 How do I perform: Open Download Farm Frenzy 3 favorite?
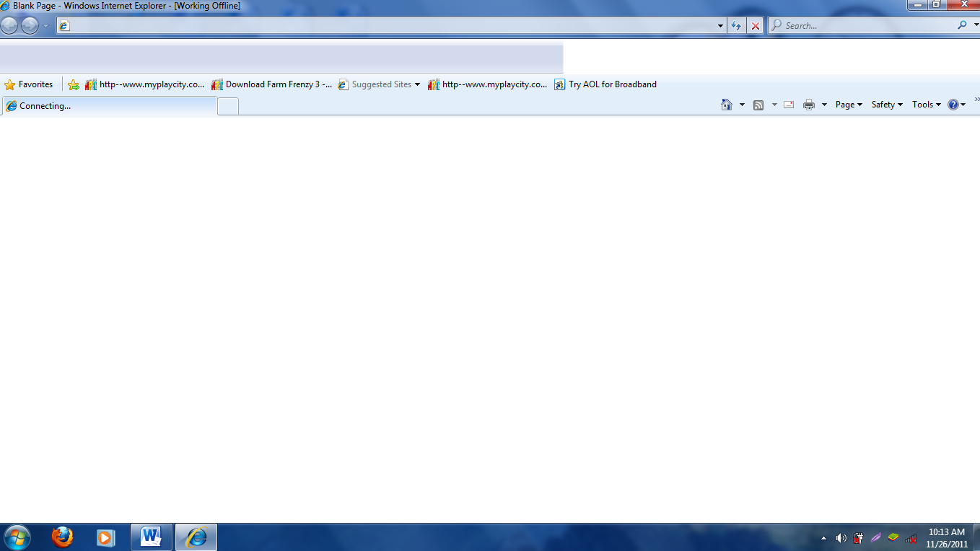[272, 84]
